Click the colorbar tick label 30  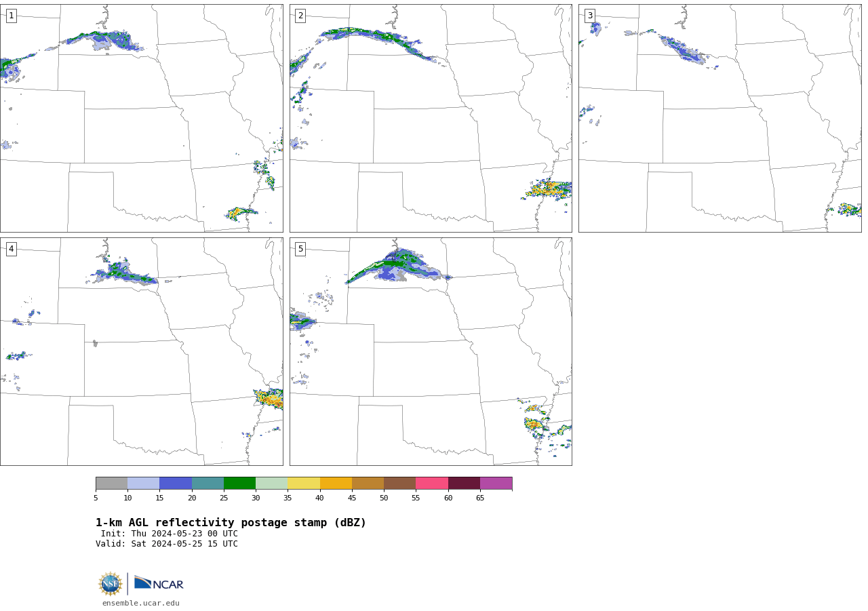point(256,498)
